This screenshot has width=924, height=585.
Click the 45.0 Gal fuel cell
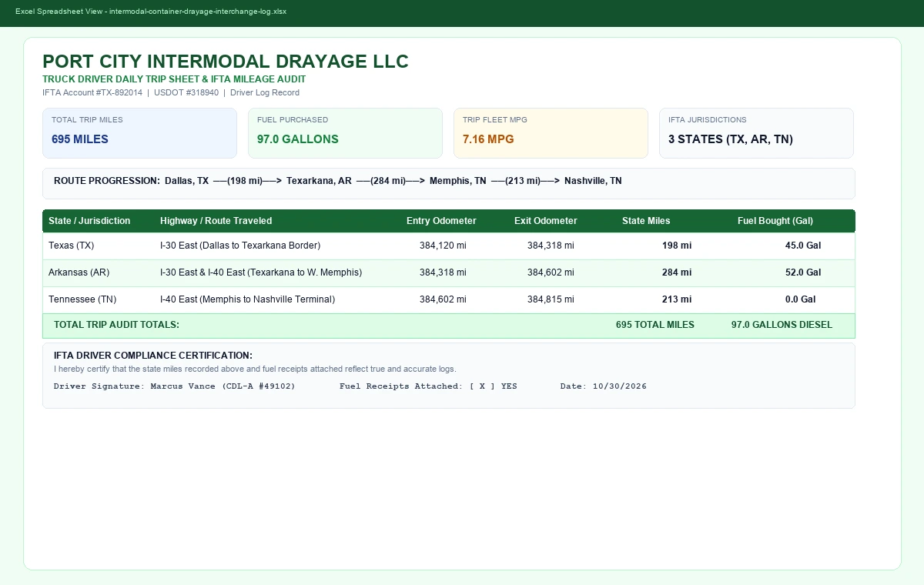pos(803,246)
